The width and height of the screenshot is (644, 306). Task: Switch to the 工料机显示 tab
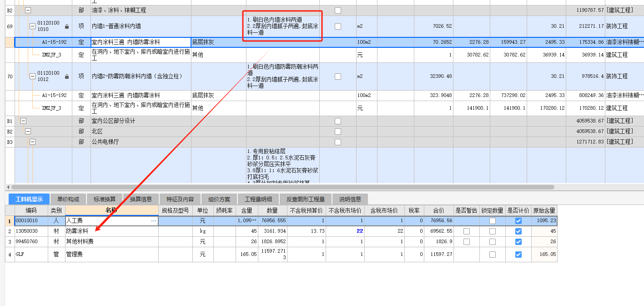pyautogui.click(x=30, y=199)
